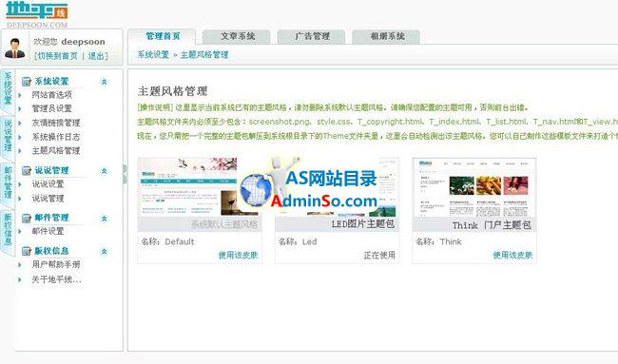Open the 相册系统 tab
The width and height of the screenshot is (618, 364).
(386, 37)
